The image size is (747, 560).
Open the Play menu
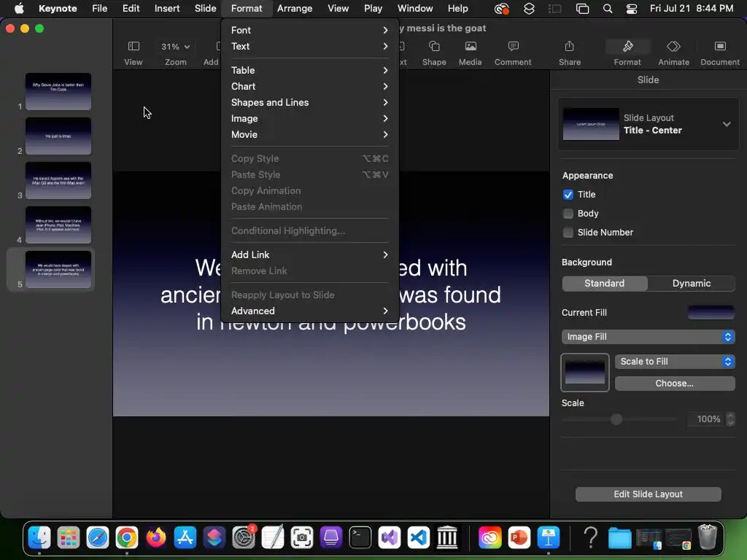[373, 9]
